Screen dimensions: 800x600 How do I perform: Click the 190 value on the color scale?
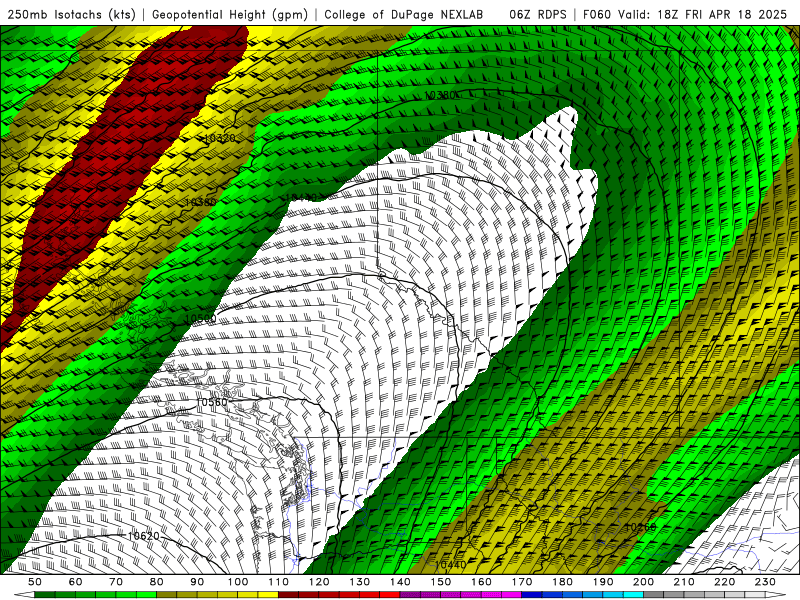click(603, 582)
